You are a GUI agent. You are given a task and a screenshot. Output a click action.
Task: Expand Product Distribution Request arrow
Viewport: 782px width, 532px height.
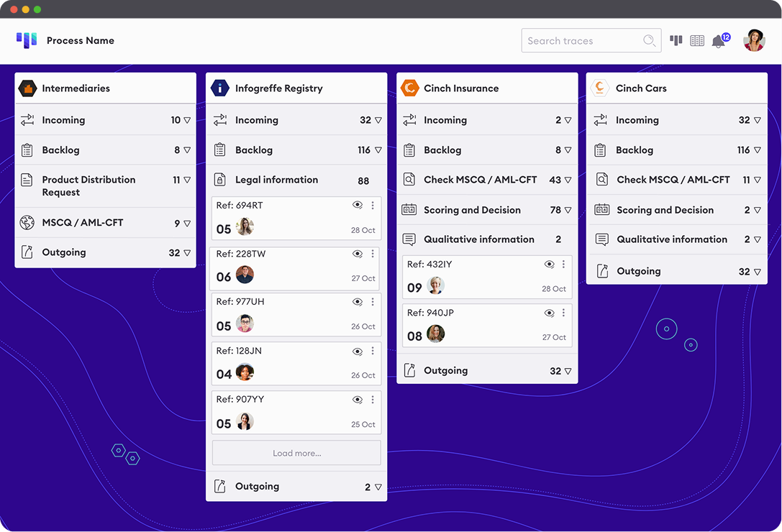pos(187,180)
